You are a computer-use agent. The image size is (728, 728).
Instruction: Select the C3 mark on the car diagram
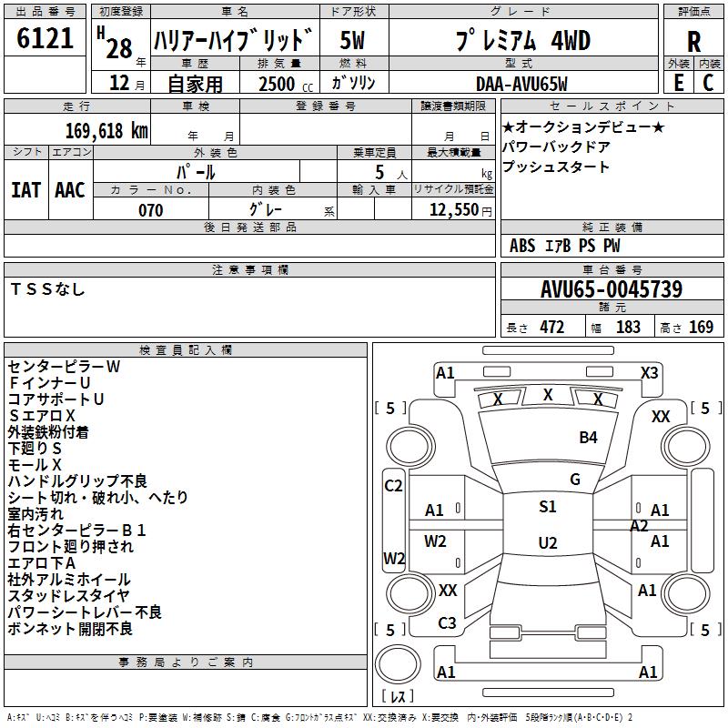click(447, 623)
